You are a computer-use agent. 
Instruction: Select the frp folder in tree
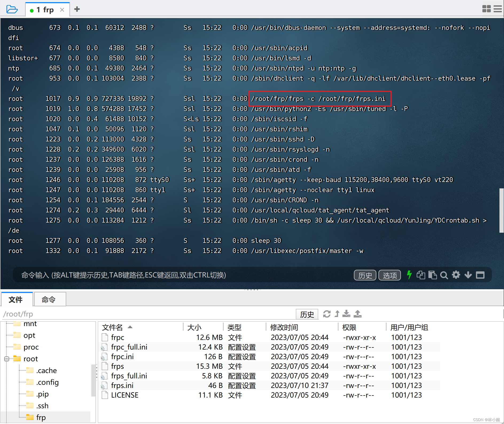[41, 418]
